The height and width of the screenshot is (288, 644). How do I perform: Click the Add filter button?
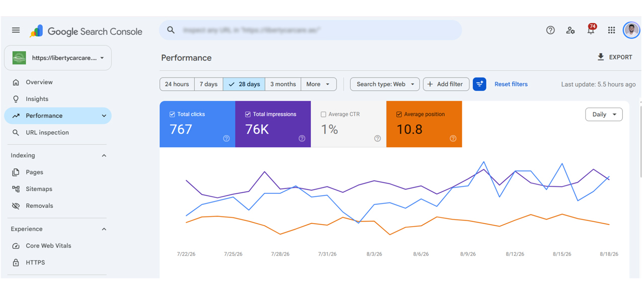[x=446, y=84]
